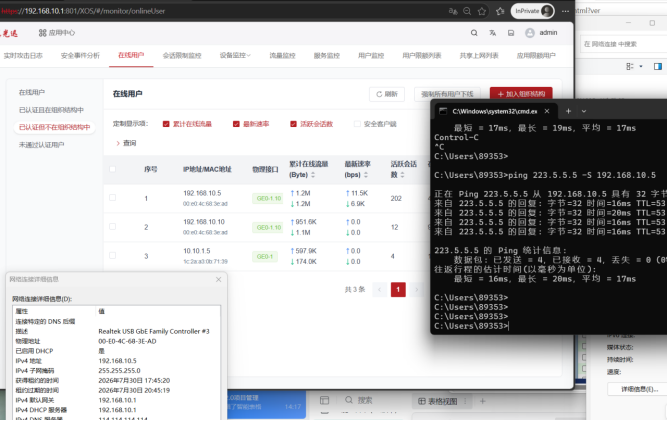The width and height of the screenshot is (667, 421).
Task: Click 详细信息(E)... button in status window
Action: point(639,389)
